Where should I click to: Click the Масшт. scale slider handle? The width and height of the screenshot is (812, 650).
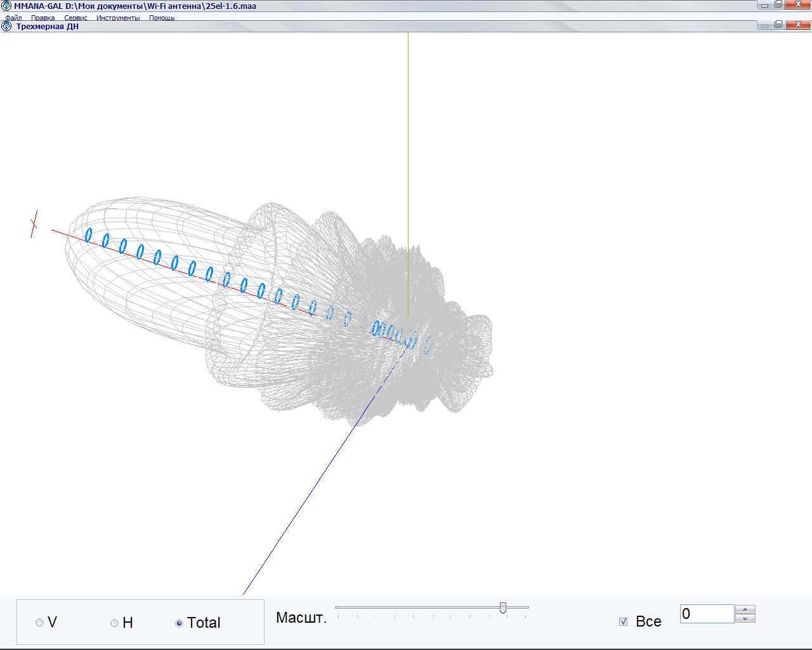coord(503,608)
